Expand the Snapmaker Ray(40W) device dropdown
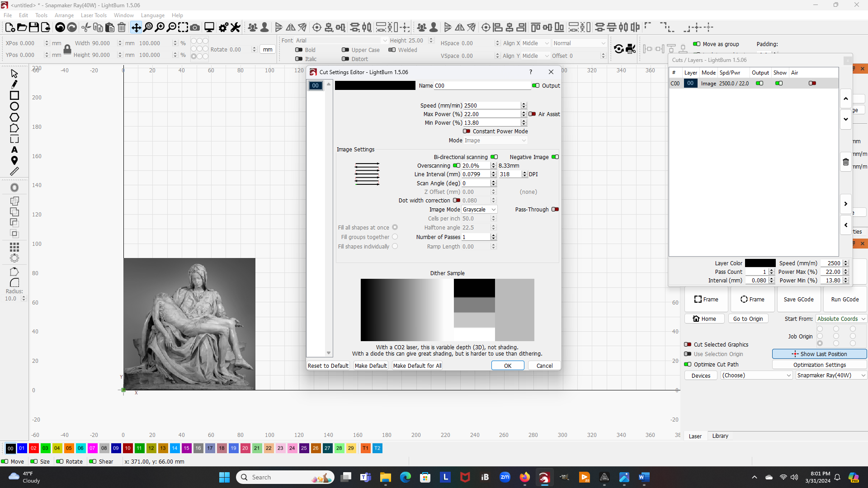The image size is (868, 488). point(830,375)
